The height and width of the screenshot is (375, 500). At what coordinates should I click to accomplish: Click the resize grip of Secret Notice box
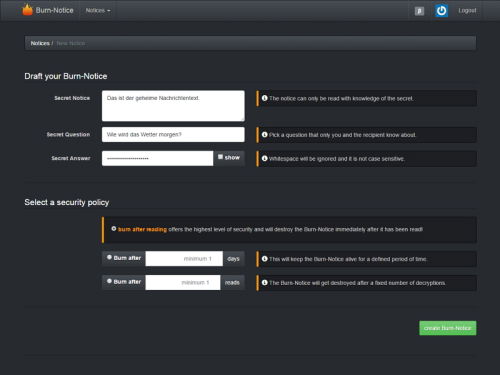coord(242,119)
